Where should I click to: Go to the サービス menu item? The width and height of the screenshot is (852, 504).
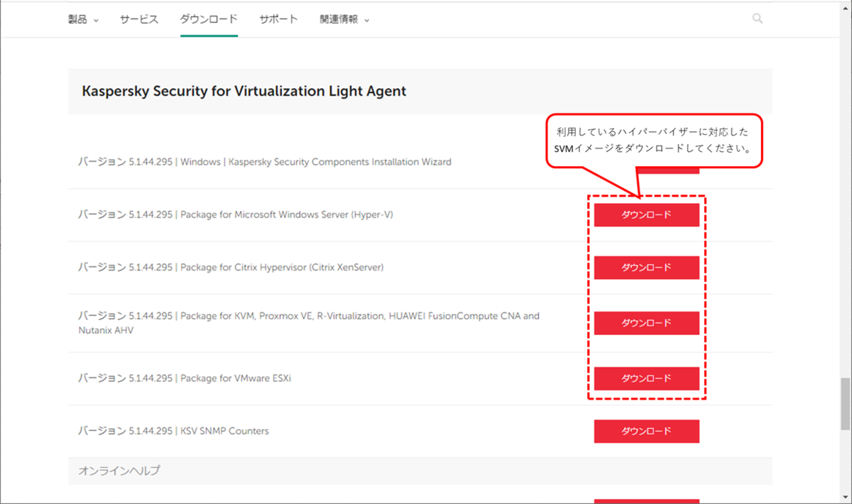pos(139,20)
